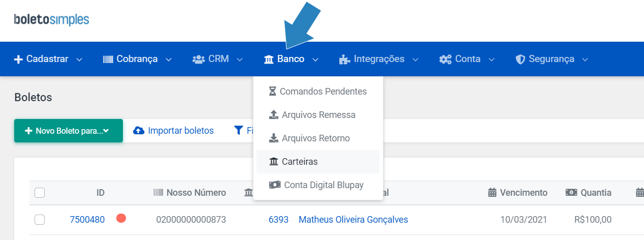Click the download icon next to Arquivos Retorno
This screenshot has height=240, width=644.
tap(274, 138)
